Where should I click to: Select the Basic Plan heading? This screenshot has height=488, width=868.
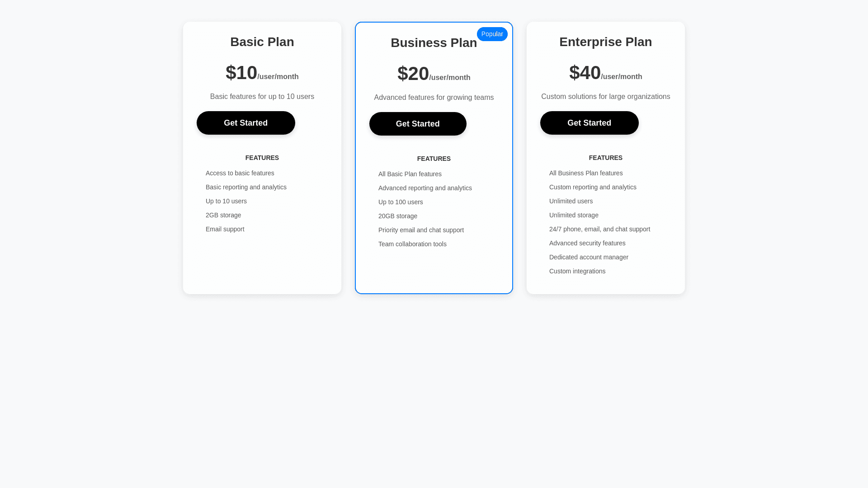[x=262, y=42]
